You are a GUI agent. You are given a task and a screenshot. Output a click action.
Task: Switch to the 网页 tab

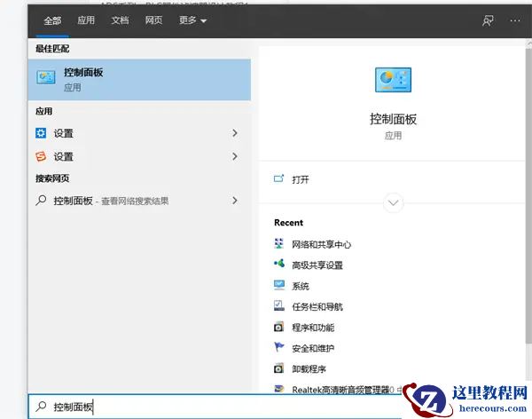153,20
